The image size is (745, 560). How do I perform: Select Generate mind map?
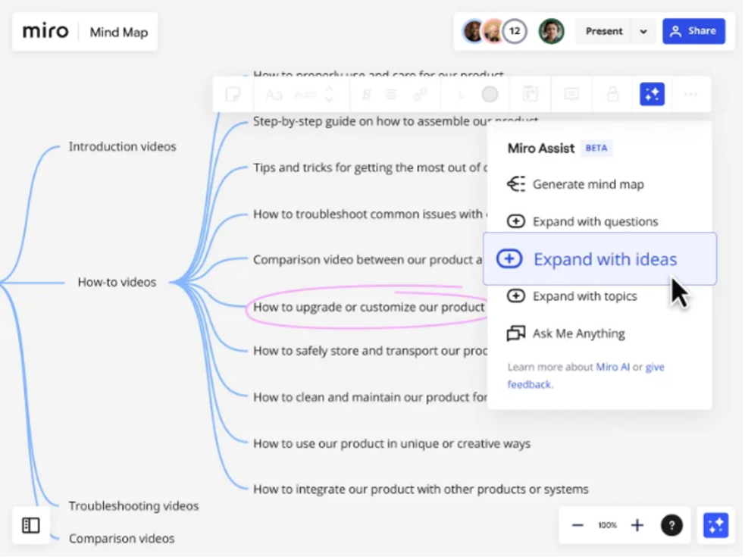[x=575, y=184]
